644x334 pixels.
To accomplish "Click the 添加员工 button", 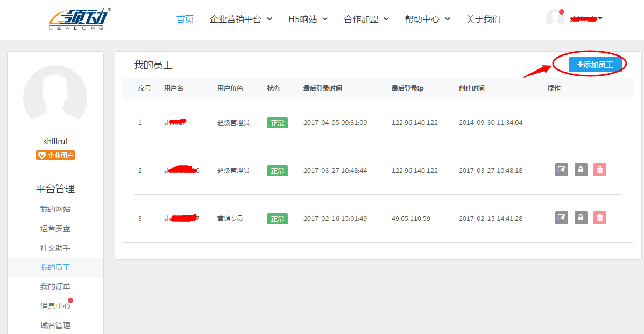I will coord(595,65).
